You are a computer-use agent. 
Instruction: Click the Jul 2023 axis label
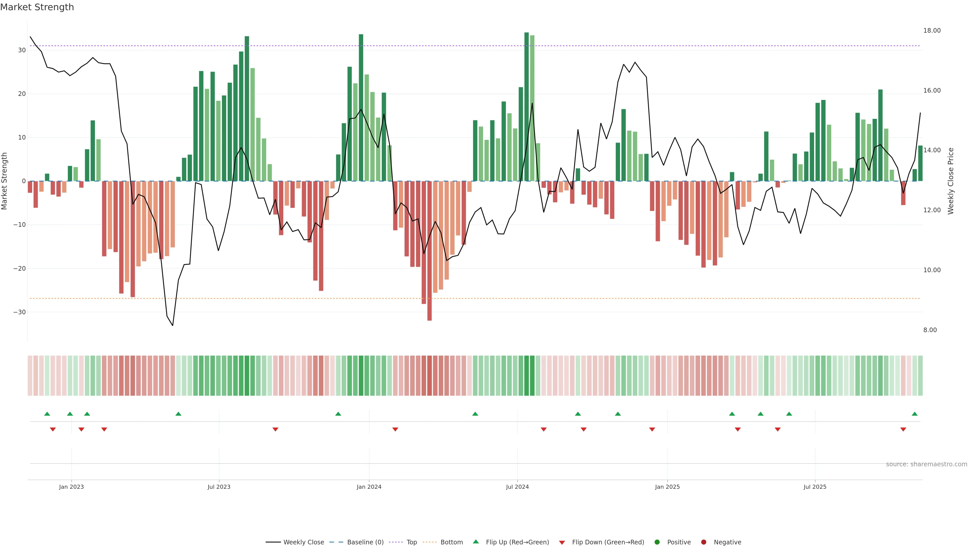pos(219,487)
